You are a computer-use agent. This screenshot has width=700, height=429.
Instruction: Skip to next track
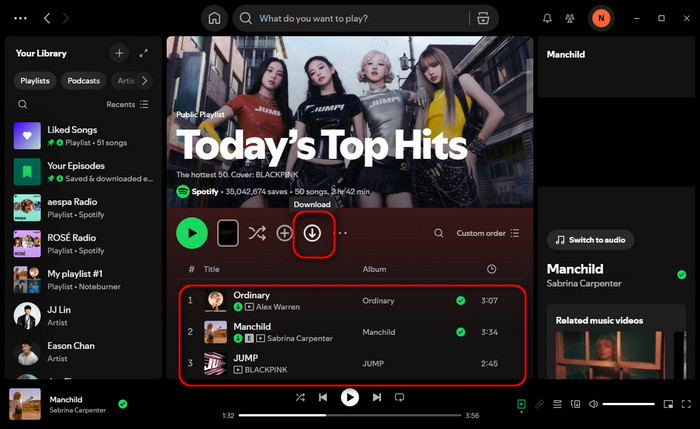[x=377, y=397]
